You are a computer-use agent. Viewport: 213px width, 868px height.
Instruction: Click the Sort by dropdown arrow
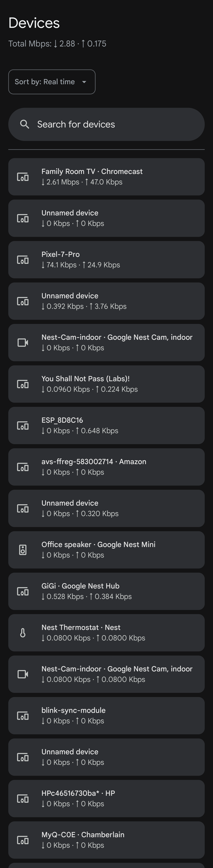click(x=84, y=82)
